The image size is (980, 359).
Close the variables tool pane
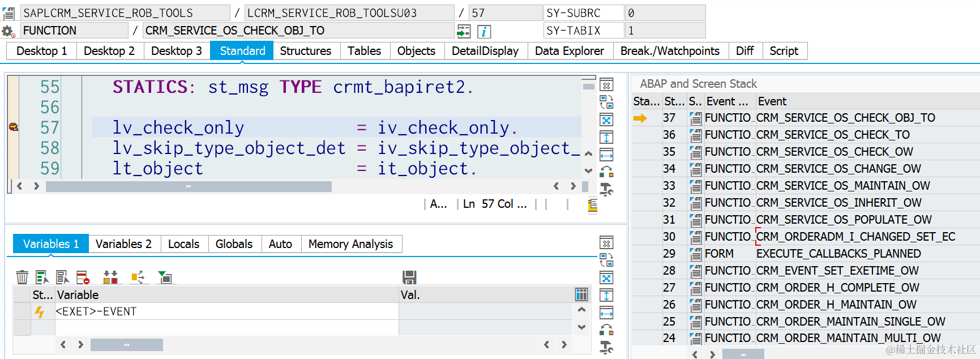tap(606, 243)
